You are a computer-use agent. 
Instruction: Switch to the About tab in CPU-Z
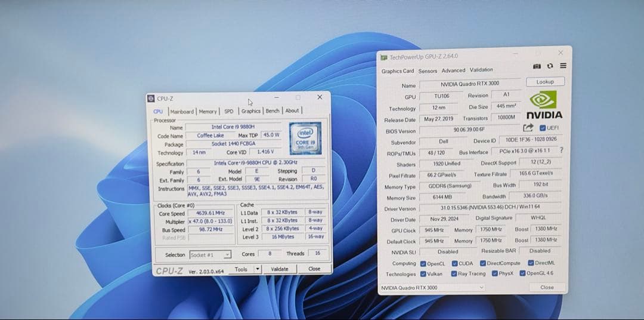(x=292, y=110)
